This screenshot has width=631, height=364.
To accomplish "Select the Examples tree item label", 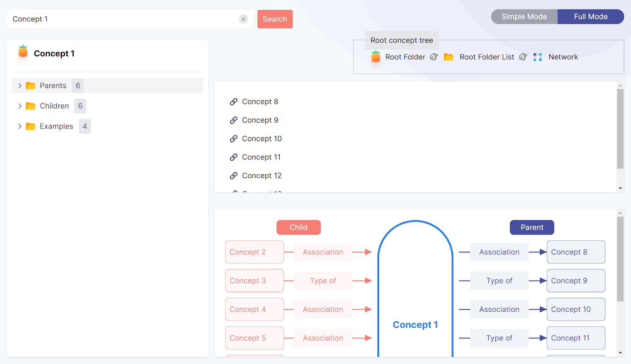I will (56, 126).
